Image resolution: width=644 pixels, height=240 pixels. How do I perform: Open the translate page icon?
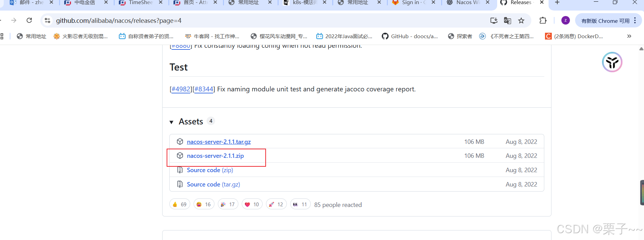507,20
